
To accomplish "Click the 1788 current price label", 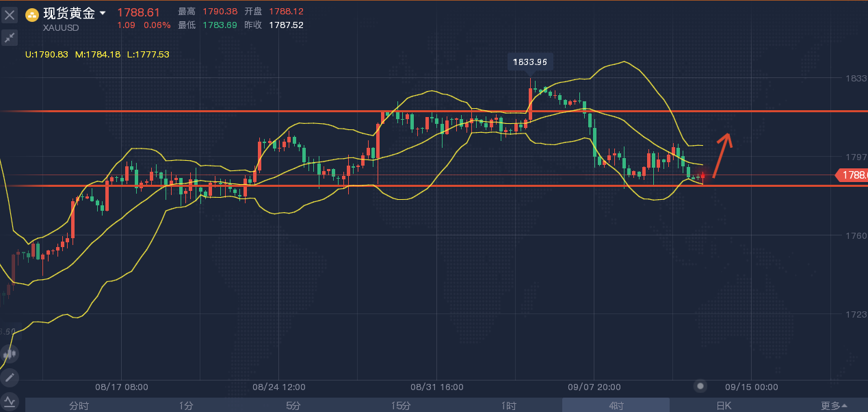I will click(853, 175).
